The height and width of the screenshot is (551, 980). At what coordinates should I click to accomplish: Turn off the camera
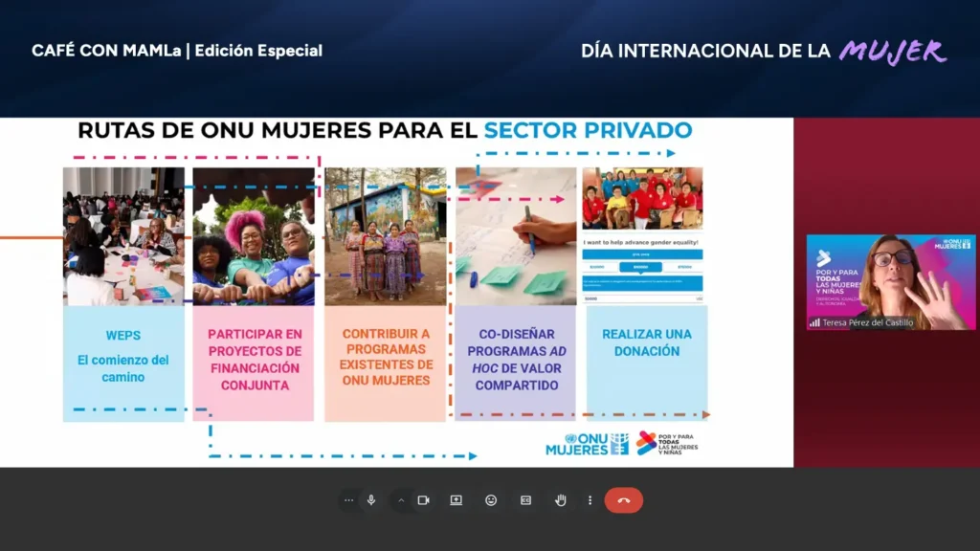tap(423, 500)
